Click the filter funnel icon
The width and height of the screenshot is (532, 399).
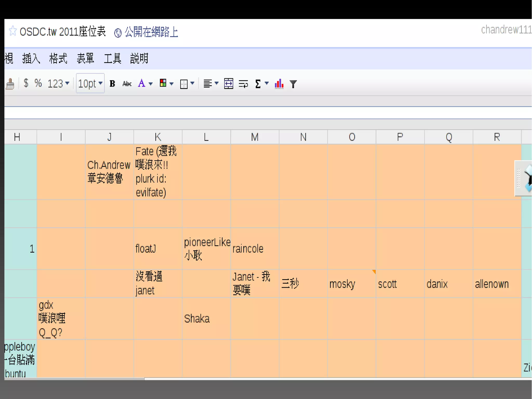pyautogui.click(x=293, y=84)
